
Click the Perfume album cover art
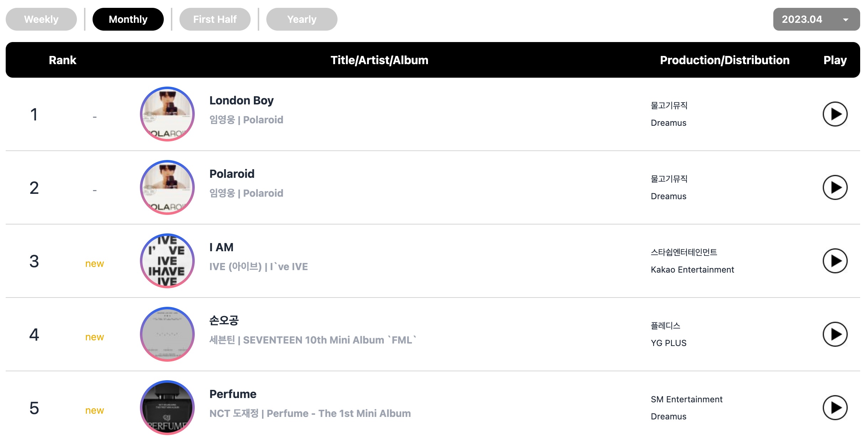[x=167, y=408]
